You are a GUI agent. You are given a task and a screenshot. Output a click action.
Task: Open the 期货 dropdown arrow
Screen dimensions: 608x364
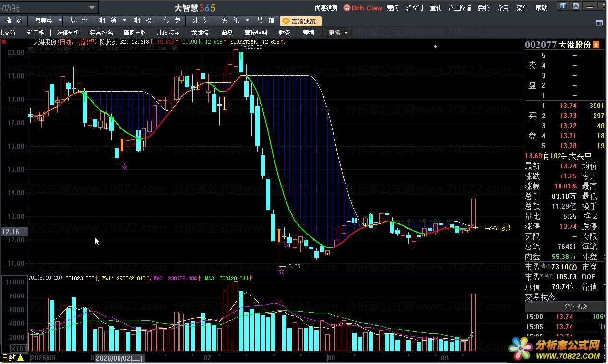pyautogui.click(x=124, y=21)
